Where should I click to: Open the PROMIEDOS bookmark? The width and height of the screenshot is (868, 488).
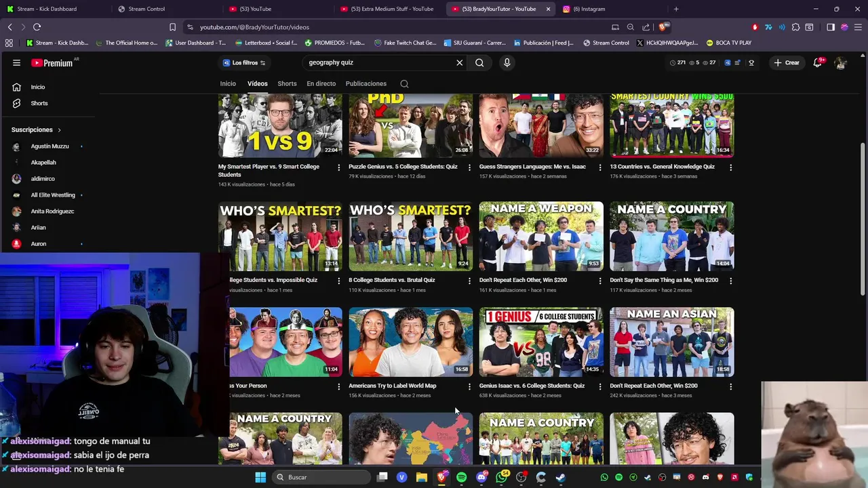335,43
